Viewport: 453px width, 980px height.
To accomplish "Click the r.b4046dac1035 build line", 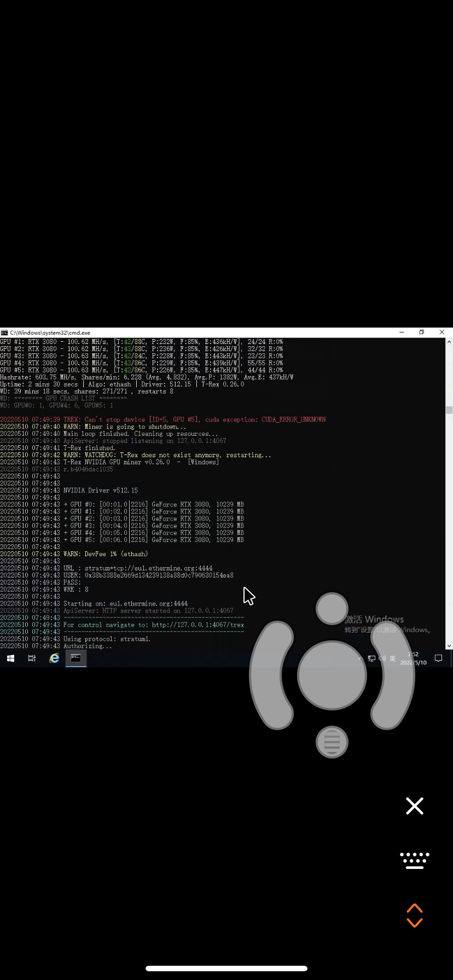I will (56, 469).
